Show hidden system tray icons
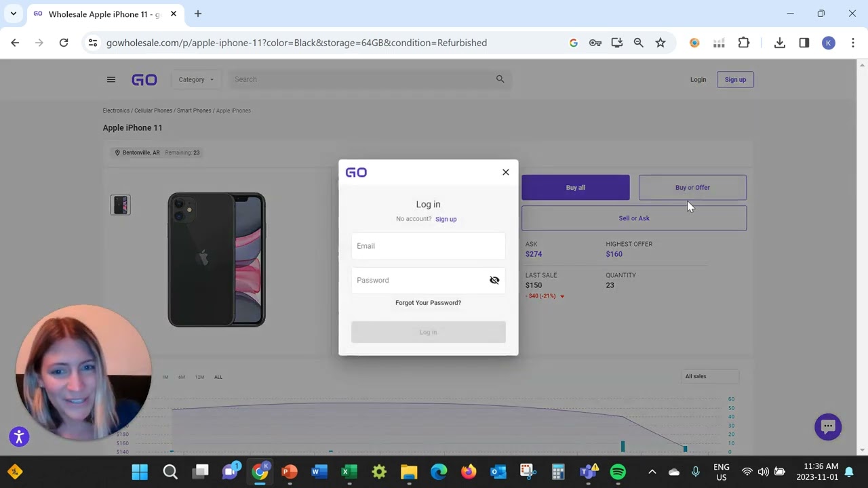Screen dimensions: 868x488 coord(652,472)
